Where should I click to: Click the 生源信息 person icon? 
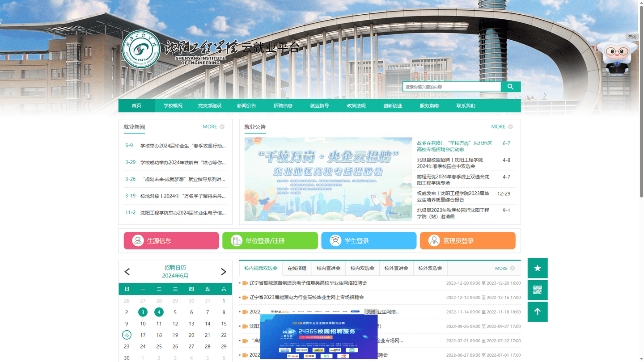click(138, 240)
